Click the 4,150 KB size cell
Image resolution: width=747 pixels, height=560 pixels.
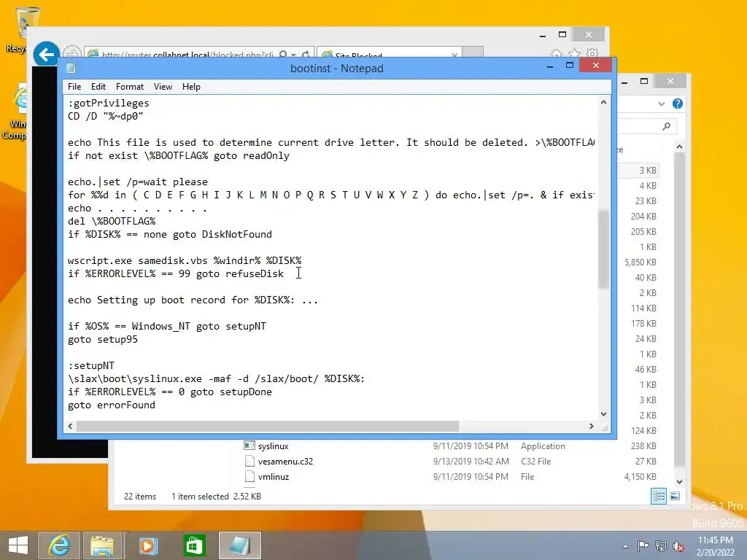(x=640, y=477)
